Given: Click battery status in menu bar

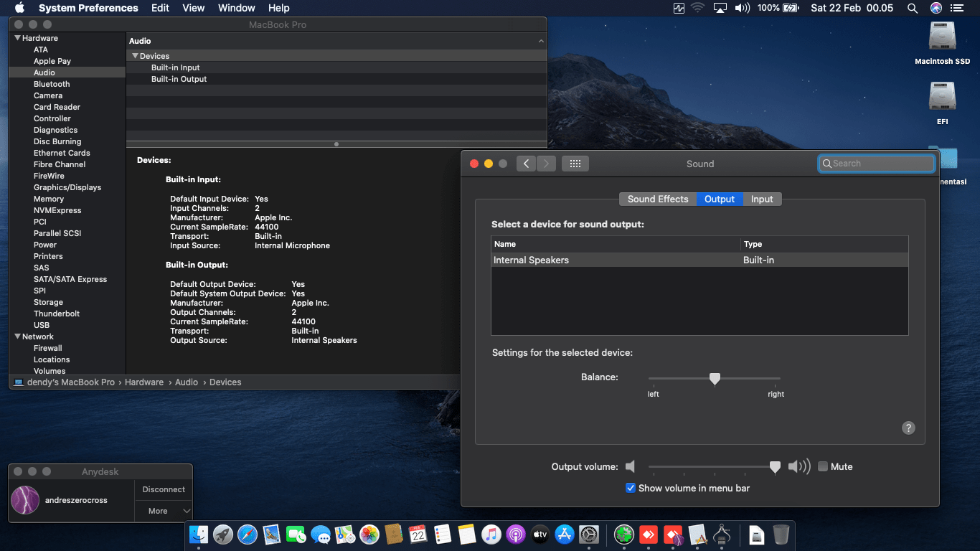Looking at the screenshot, I should [778, 8].
